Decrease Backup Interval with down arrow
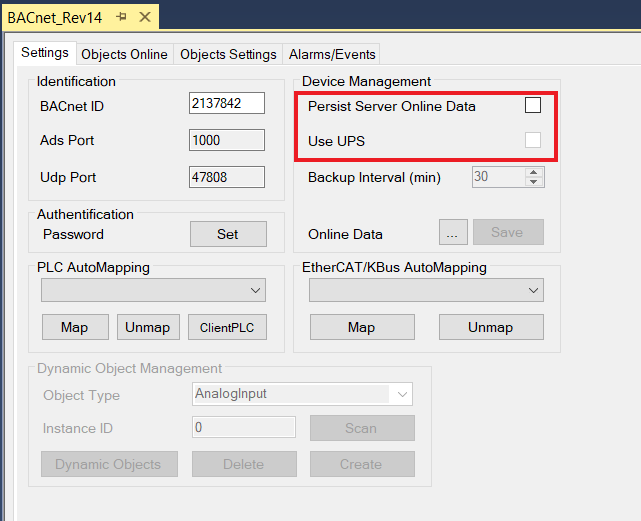Image resolution: width=641 pixels, height=521 pixels. tap(533, 182)
